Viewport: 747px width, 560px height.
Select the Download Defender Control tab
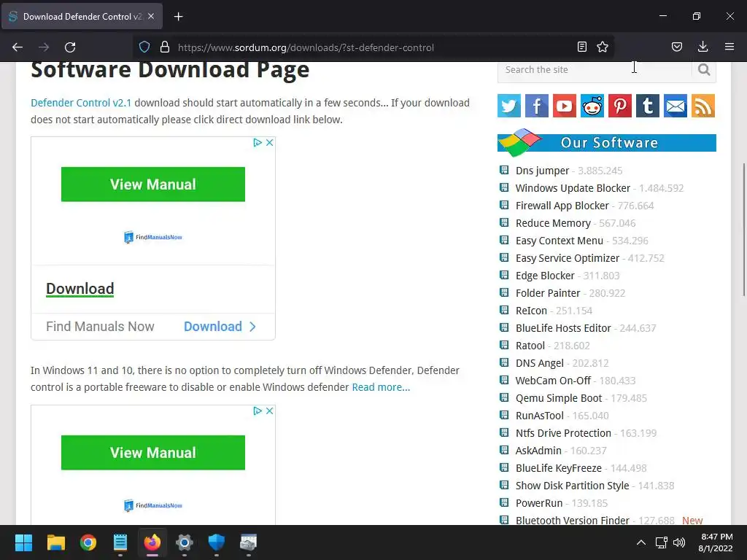click(x=82, y=16)
